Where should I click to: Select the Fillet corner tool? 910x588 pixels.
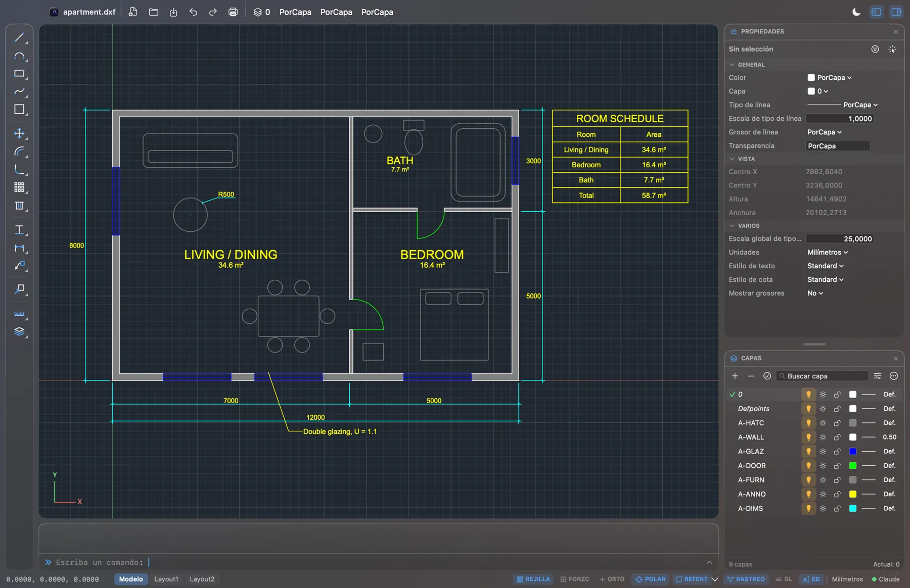coord(19,169)
